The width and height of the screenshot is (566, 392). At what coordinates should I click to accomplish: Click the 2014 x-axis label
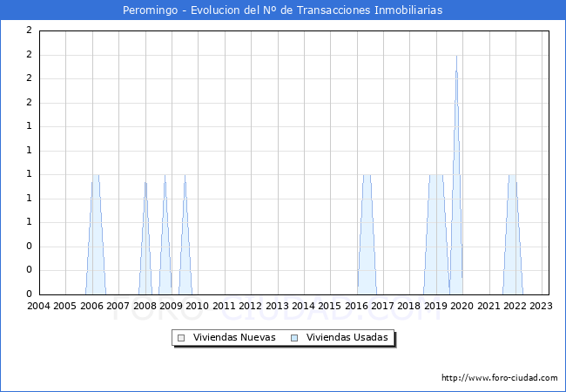pos(304,306)
